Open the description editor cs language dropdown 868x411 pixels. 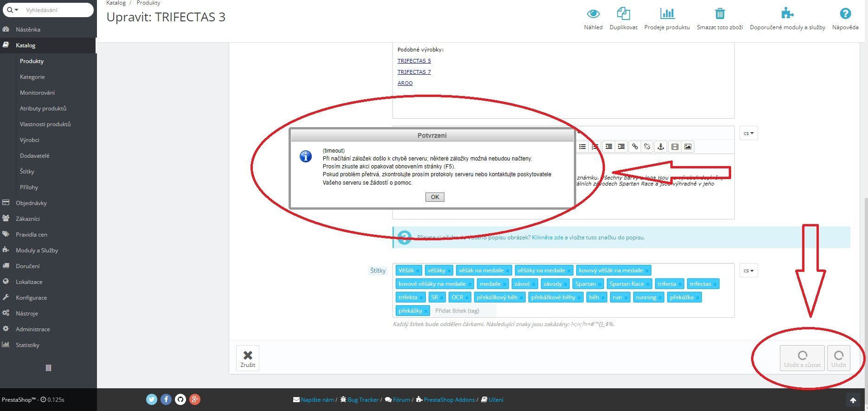748,134
